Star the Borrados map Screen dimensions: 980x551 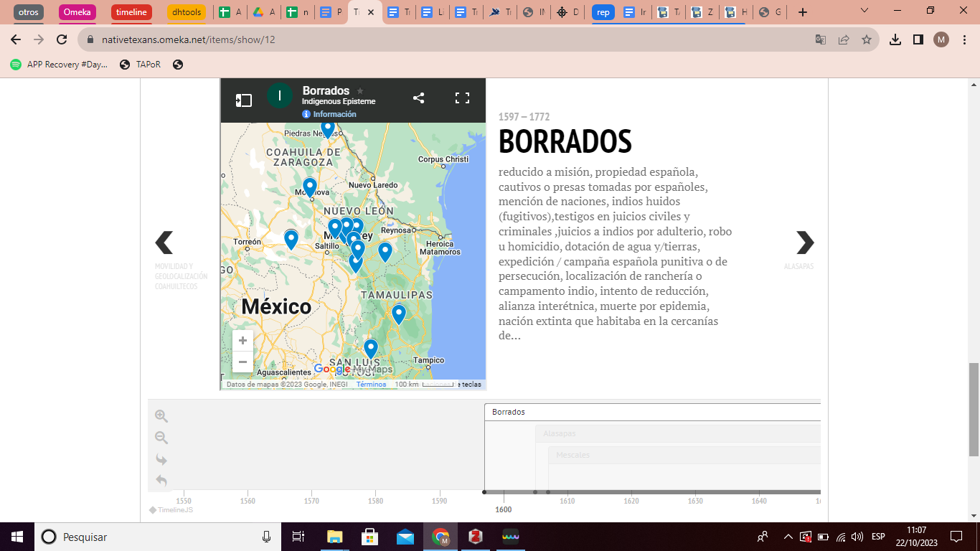pos(360,91)
